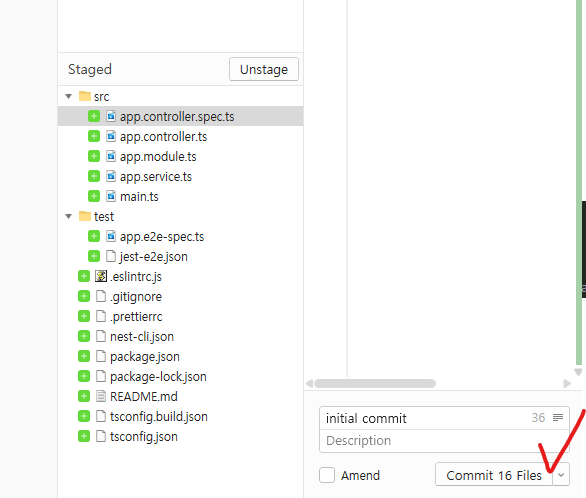Image resolution: width=586 pixels, height=498 pixels.
Task: Click the document icon of README.md
Action: click(101, 396)
